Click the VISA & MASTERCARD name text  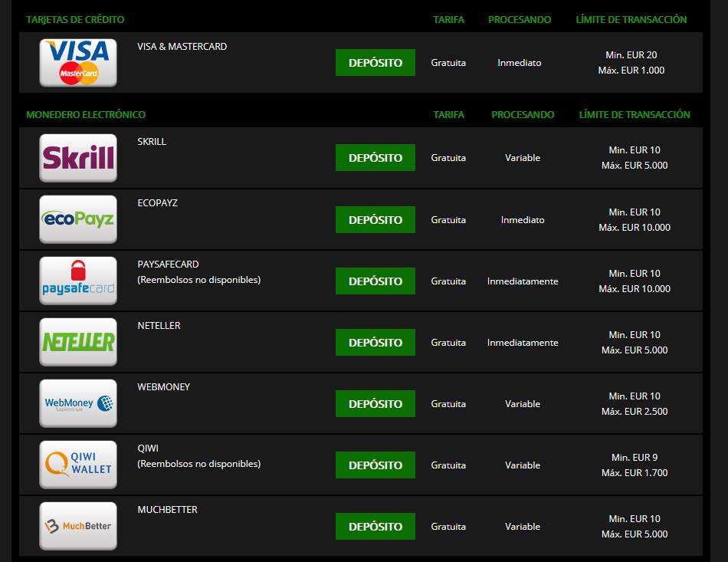click(x=182, y=47)
